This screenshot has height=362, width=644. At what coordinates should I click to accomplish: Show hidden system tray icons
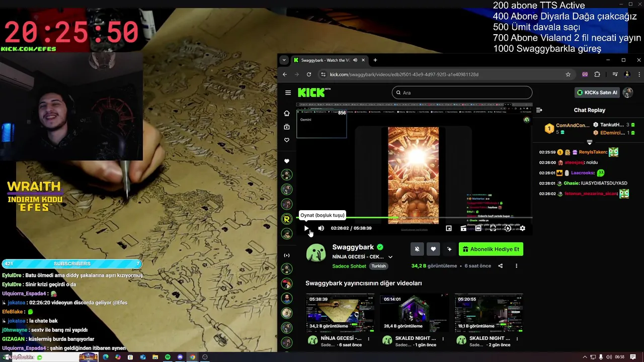(x=585, y=357)
